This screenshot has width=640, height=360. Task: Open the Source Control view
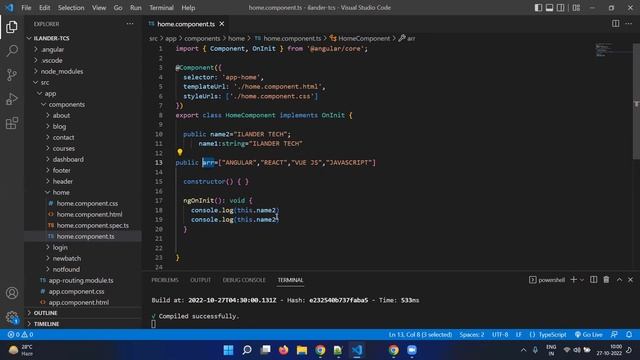[12, 75]
